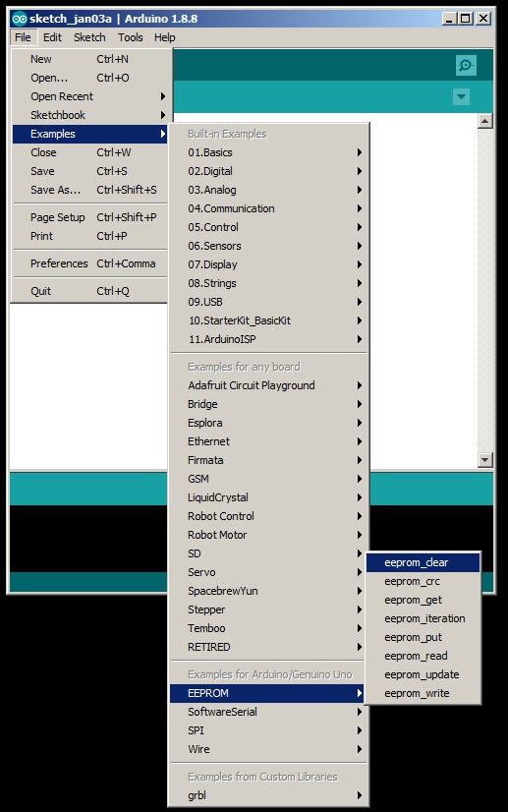Image resolution: width=508 pixels, height=812 pixels.
Task: Select the eeprom_clear example
Action: 423,562
